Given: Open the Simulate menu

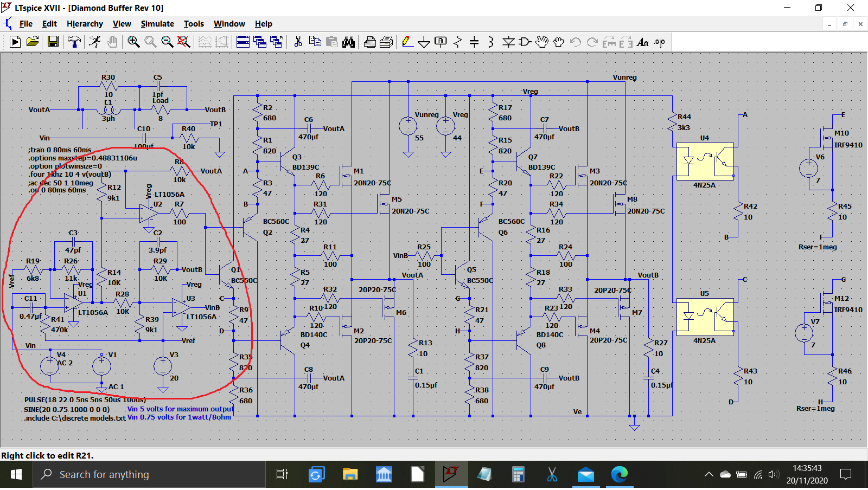Looking at the screenshot, I should (157, 24).
